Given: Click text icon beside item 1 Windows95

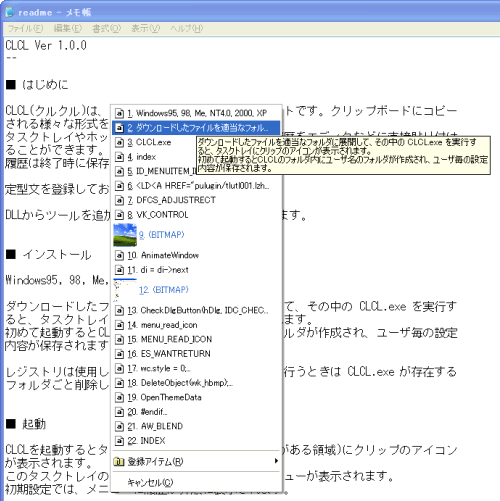Looking at the screenshot, I should [x=119, y=113].
